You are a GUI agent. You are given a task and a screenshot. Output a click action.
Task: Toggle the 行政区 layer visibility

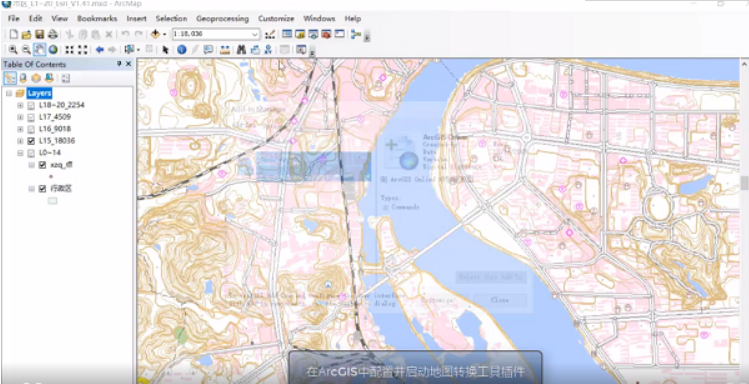pos(43,189)
